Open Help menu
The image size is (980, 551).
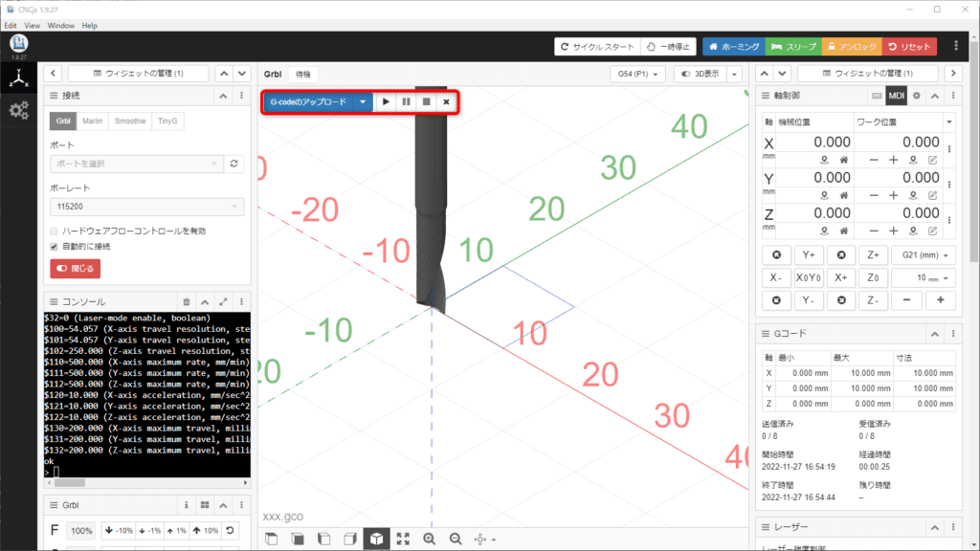click(89, 26)
